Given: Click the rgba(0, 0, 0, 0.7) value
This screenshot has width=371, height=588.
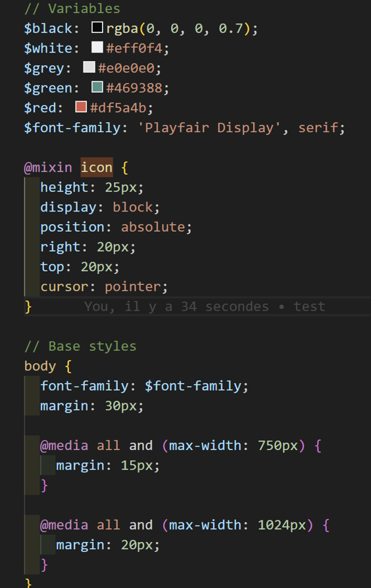Looking at the screenshot, I should tap(178, 28).
